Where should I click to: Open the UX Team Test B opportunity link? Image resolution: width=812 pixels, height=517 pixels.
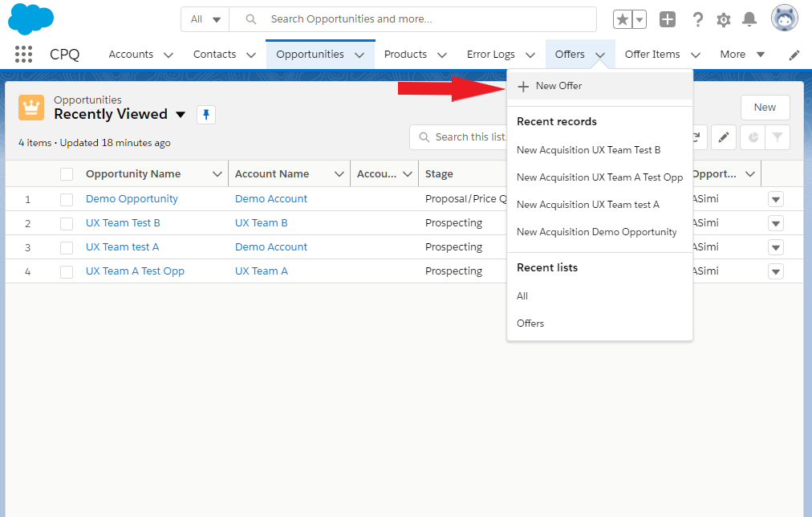[x=123, y=223]
